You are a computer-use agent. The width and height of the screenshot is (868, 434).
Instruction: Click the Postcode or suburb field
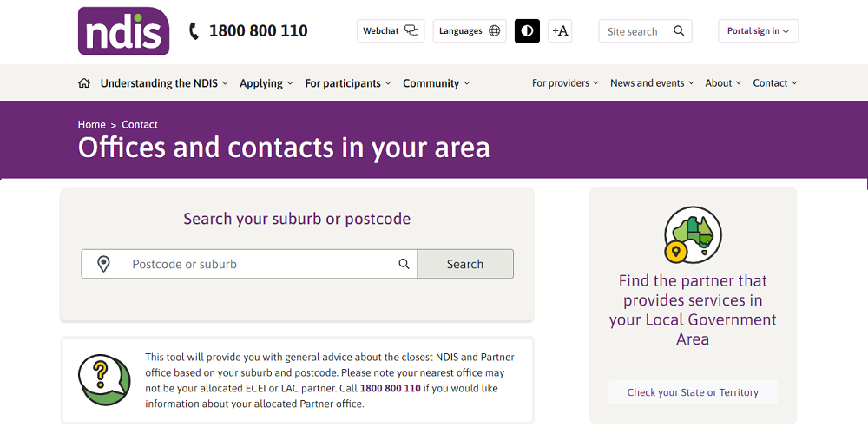tap(249, 264)
